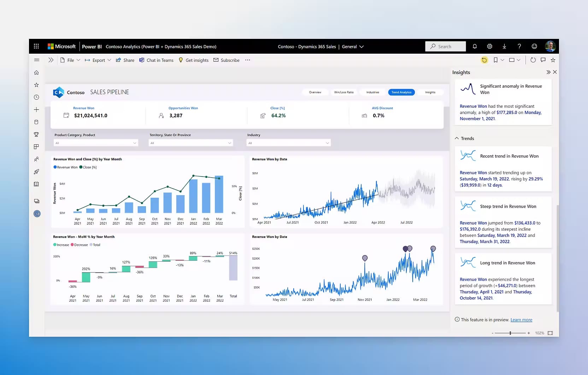Open the Industry filter dropdown

tap(327, 143)
